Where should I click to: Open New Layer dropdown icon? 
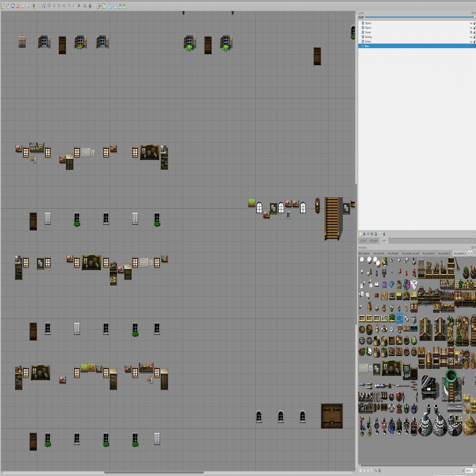(360, 234)
